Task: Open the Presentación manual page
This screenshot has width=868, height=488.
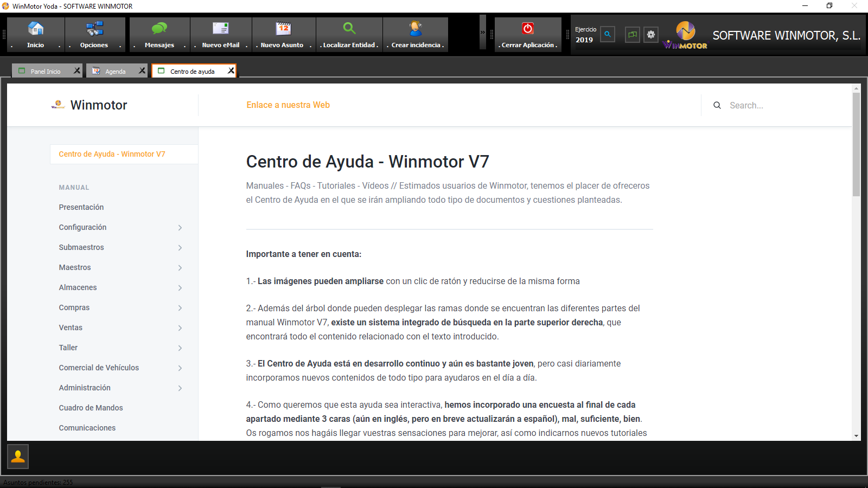Action: click(81, 207)
